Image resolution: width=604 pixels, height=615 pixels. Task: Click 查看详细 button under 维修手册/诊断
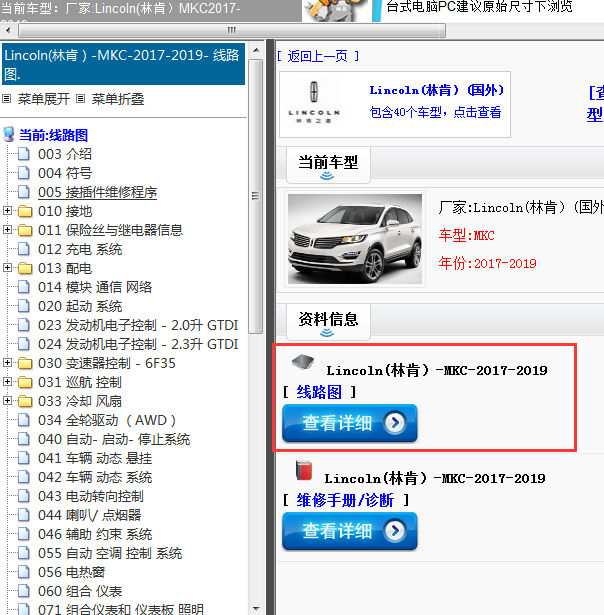349,531
